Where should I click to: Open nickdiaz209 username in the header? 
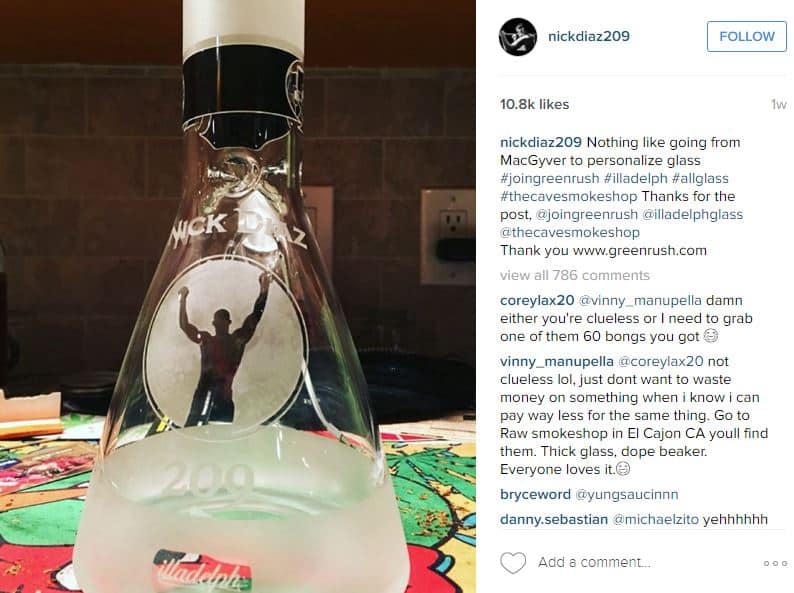click(588, 36)
